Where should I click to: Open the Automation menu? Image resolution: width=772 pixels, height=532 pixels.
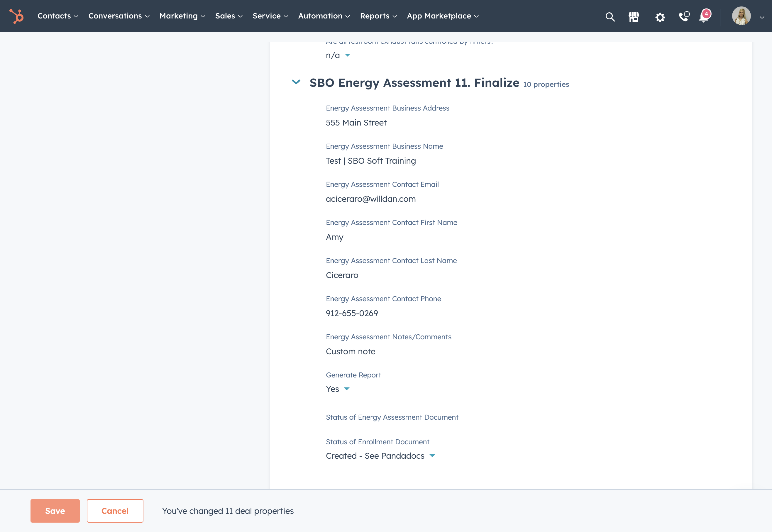click(x=324, y=16)
